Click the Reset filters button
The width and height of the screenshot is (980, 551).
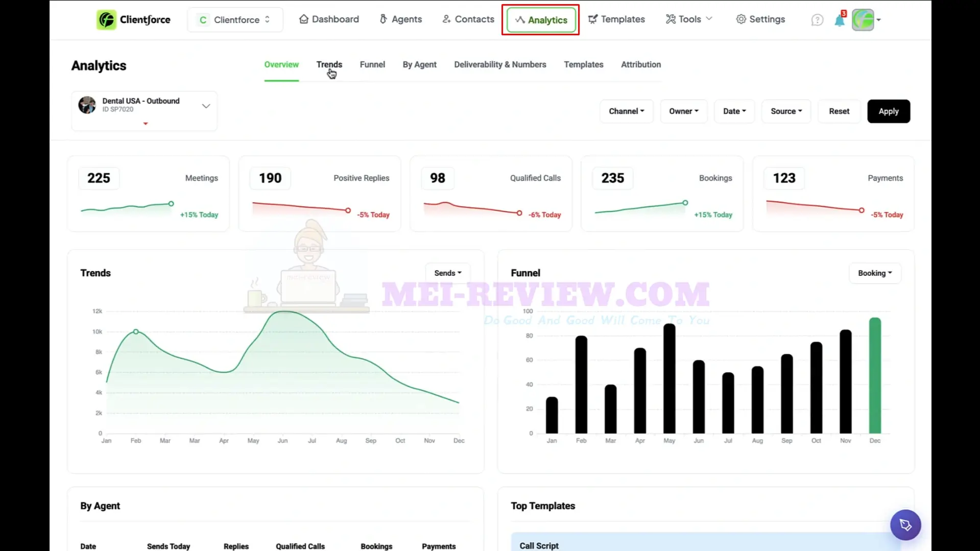click(839, 111)
